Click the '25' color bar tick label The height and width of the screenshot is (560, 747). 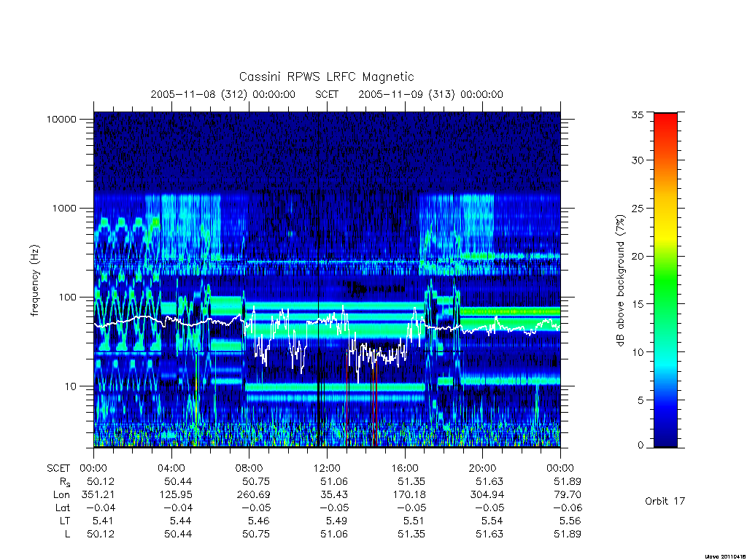(x=637, y=209)
